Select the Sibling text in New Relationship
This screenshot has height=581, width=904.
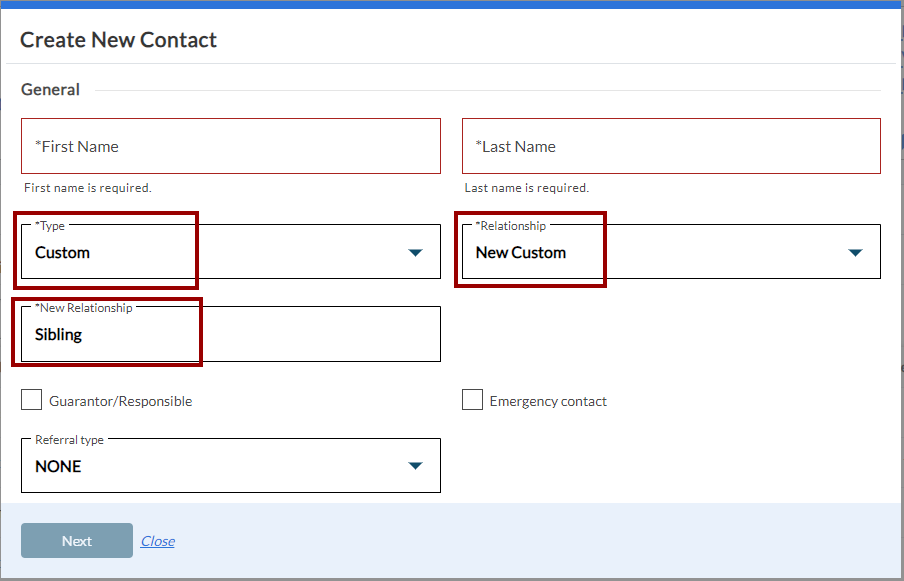[x=58, y=335]
